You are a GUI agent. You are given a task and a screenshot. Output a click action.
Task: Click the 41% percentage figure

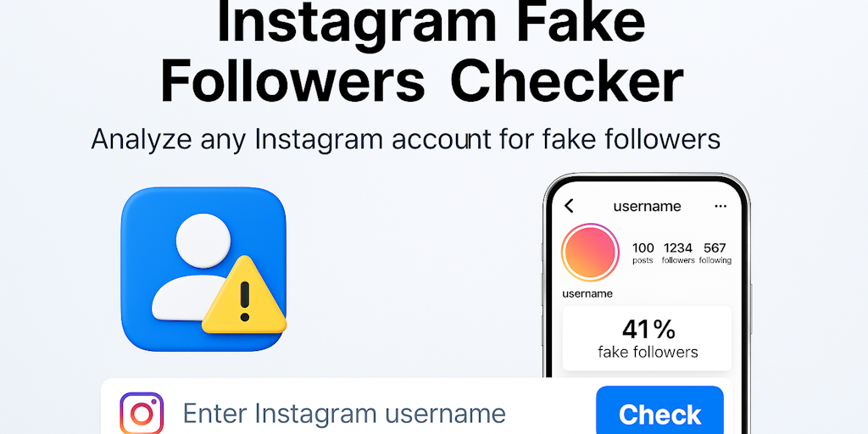pyautogui.click(x=648, y=329)
